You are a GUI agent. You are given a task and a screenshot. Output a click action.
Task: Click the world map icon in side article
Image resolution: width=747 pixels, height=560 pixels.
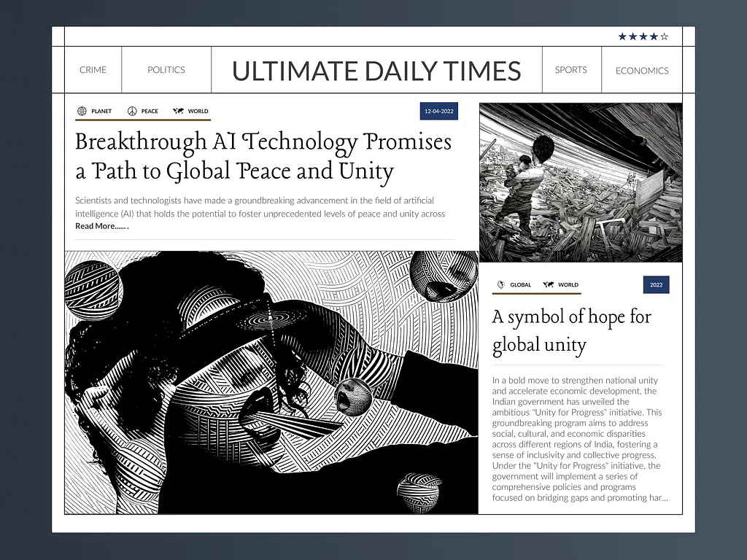pyautogui.click(x=549, y=285)
